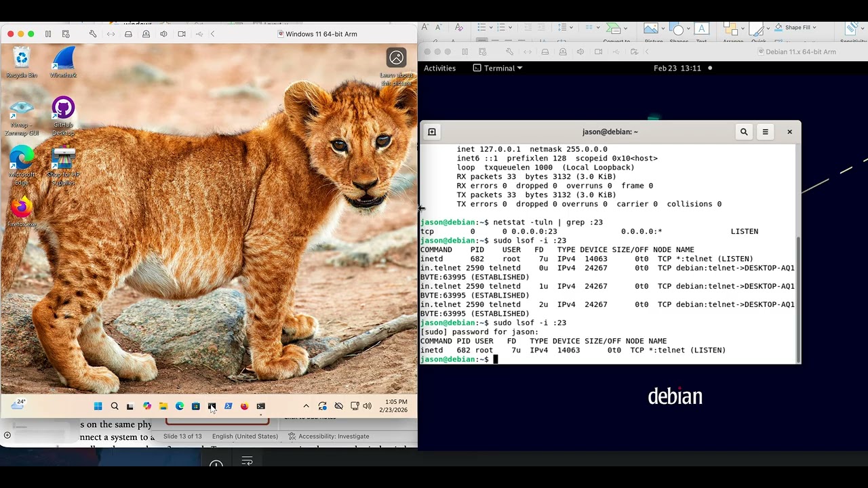Open the wrench settings in Windows 11 VM toolbar
This screenshot has width=868, height=488.
coord(93,34)
